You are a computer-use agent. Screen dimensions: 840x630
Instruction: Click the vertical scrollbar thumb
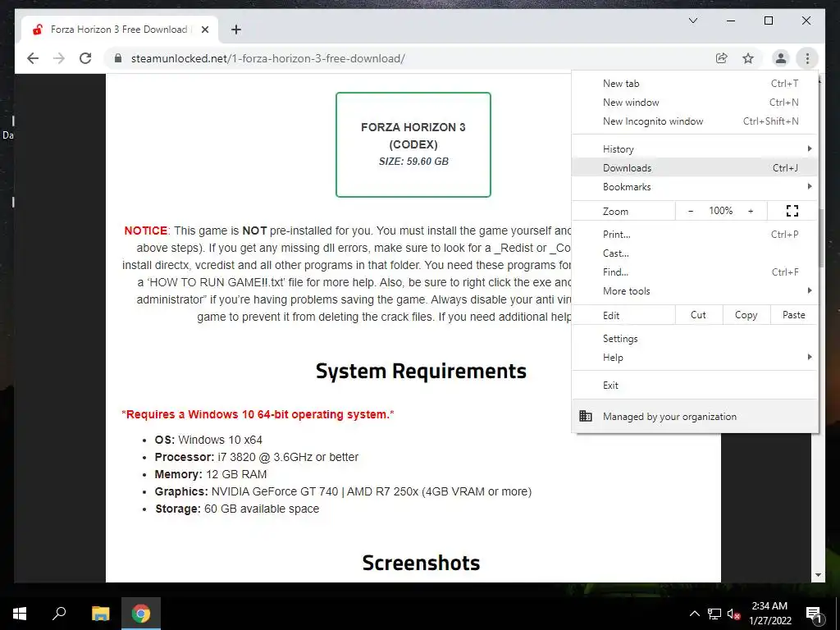click(x=820, y=237)
